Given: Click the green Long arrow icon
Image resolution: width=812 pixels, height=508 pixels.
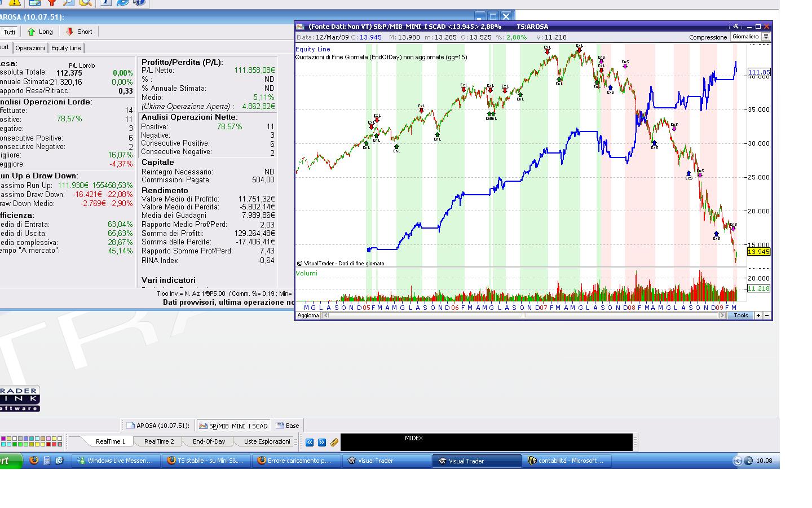Looking at the screenshot, I should tap(31, 32).
